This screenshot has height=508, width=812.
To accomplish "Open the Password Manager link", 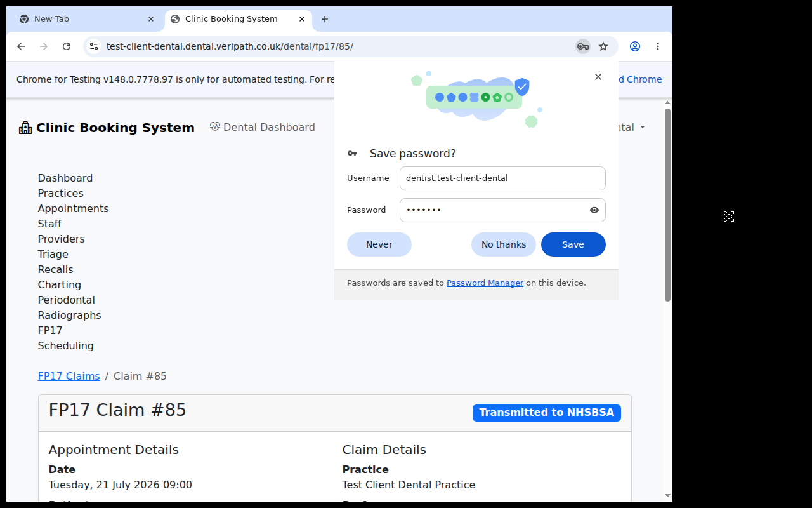I will click(485, 283).
